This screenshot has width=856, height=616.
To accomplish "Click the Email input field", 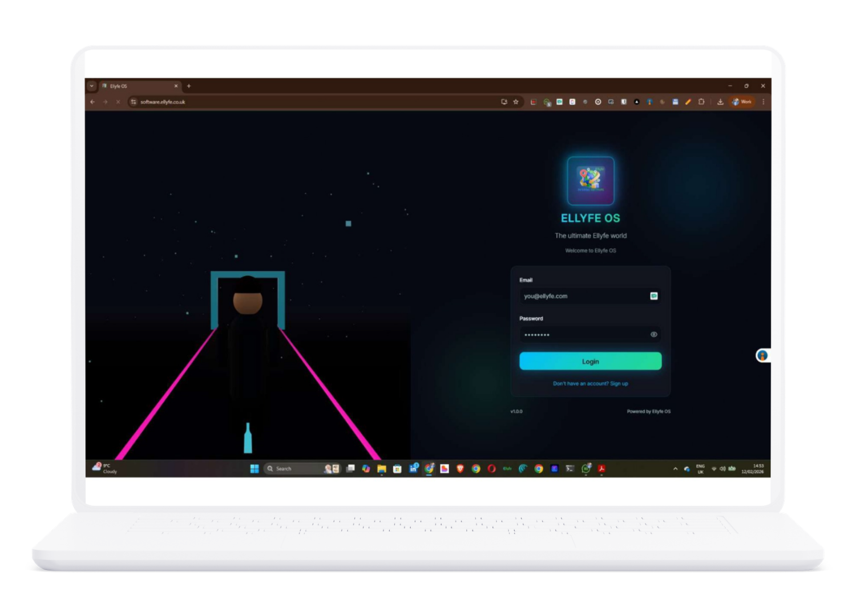I will click(x=590, y=296).
